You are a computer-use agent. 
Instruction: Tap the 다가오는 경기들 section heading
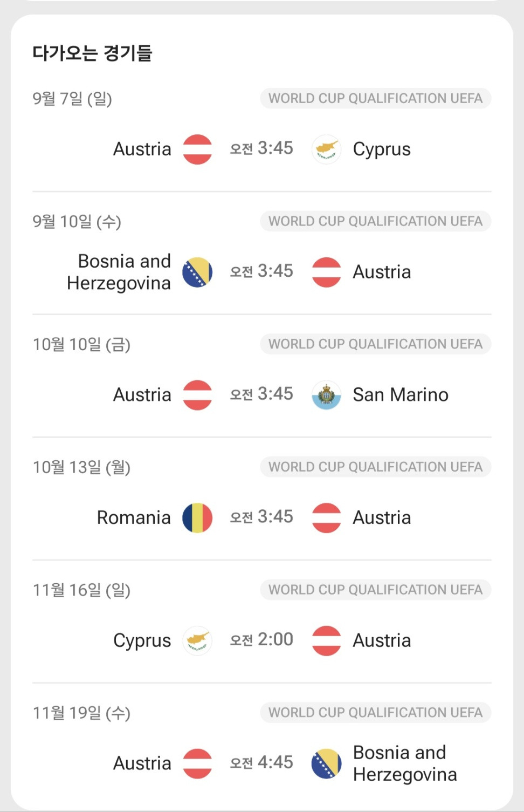[x=92, y=53]
